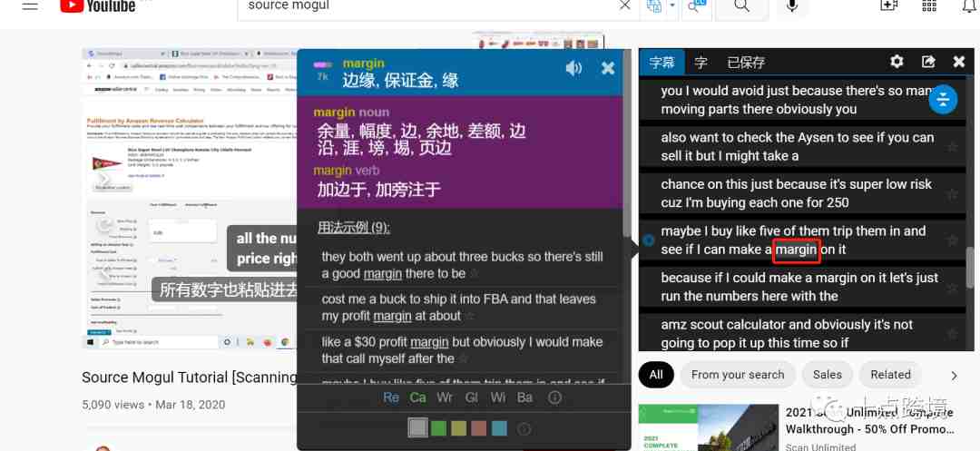Open the YouTube apps grid
The width and height of the screenshot is (980, 451).
click(x=929, y=5)
